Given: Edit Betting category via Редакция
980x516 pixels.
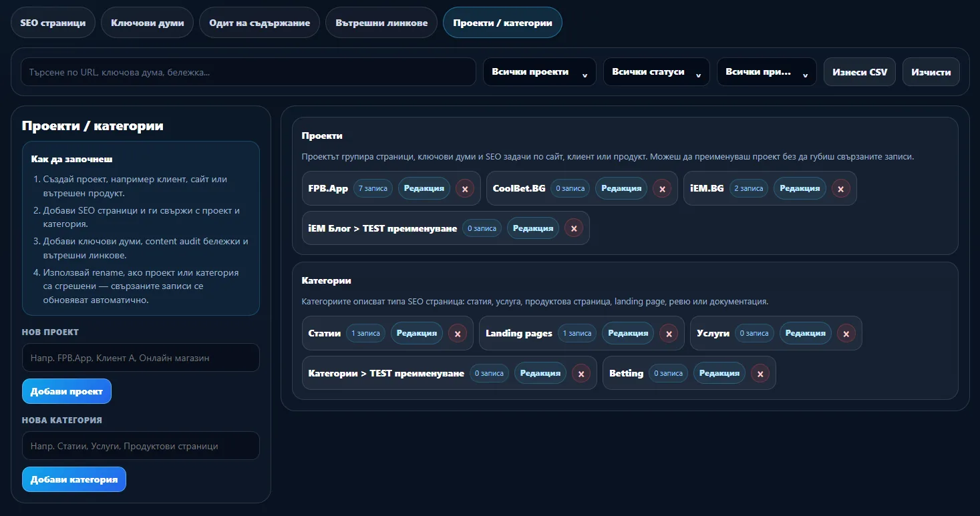Looking at the screenshot, I should pos(719,373).
